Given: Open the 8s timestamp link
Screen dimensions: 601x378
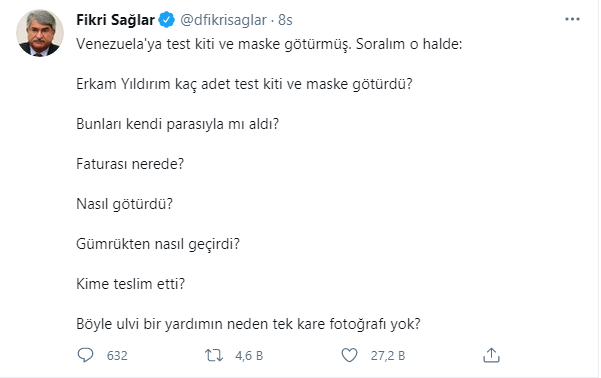Looking at the screenshot, I should [x=285, y=20].
